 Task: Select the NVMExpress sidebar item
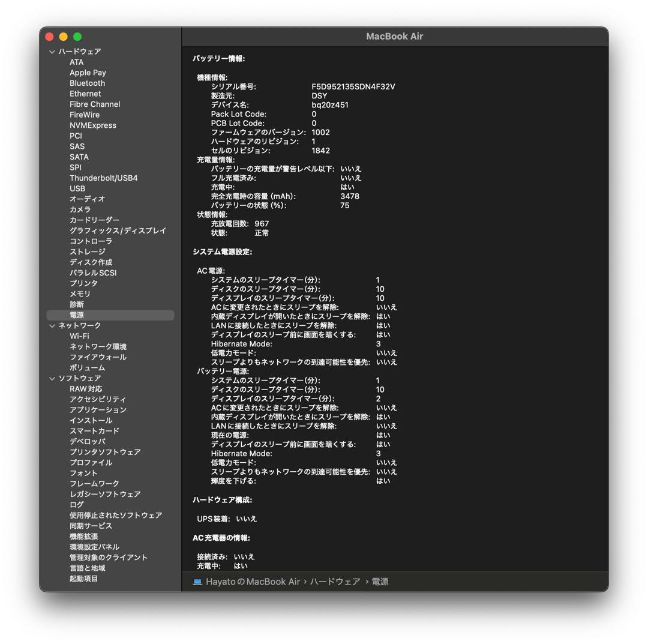93,125
